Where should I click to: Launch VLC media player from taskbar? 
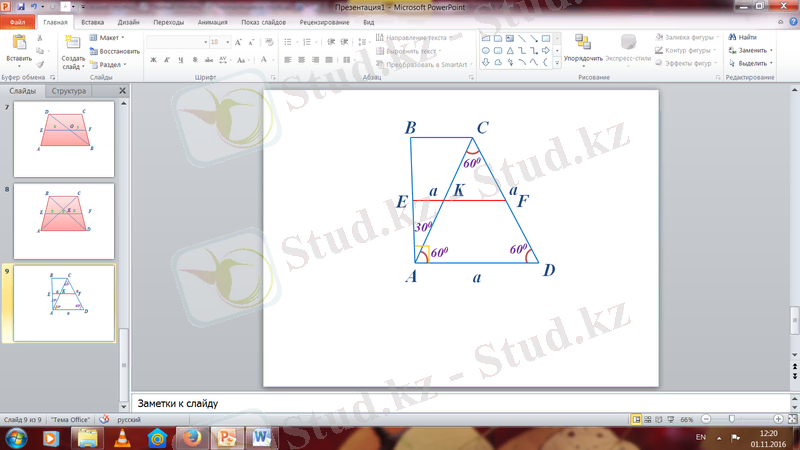pos(122,437)
